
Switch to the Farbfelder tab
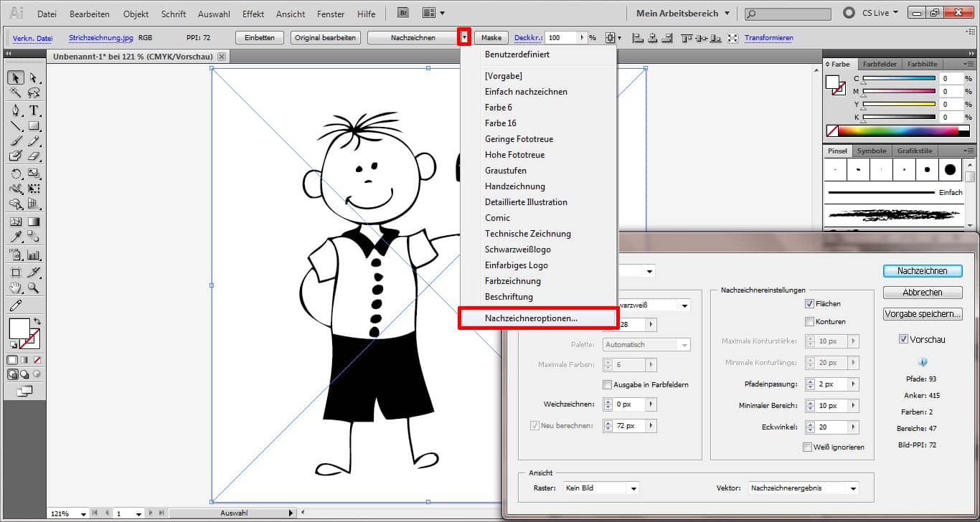coord(880,64)
